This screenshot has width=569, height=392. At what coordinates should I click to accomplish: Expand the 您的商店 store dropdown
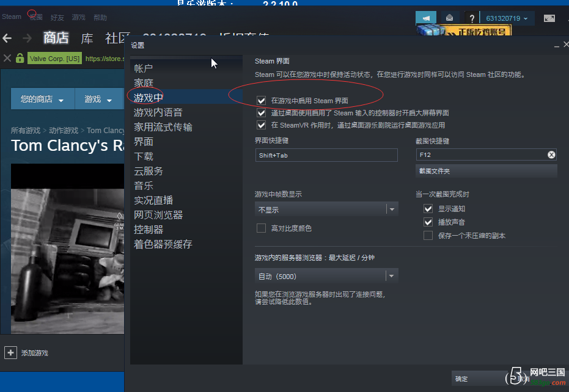pos(42,99)
